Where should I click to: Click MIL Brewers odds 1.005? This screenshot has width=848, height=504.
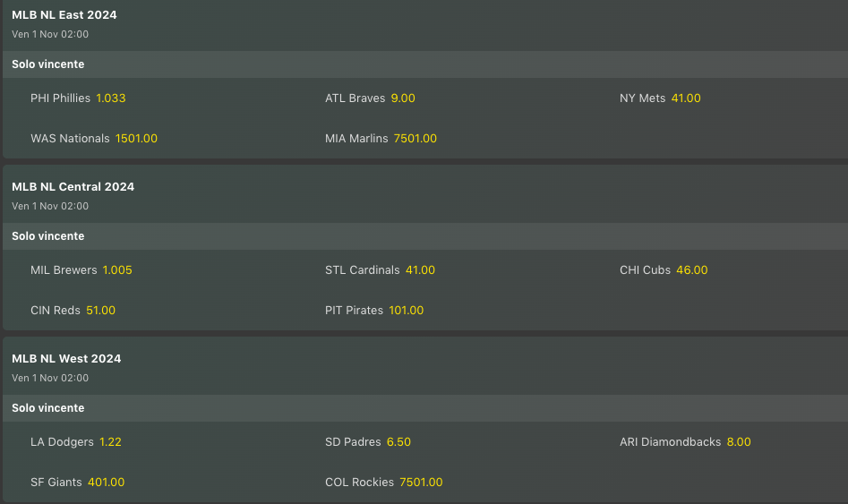click(117, 270)
